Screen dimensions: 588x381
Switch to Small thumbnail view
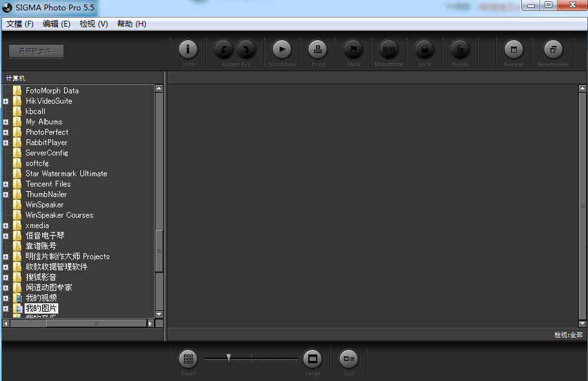(188, 359)
